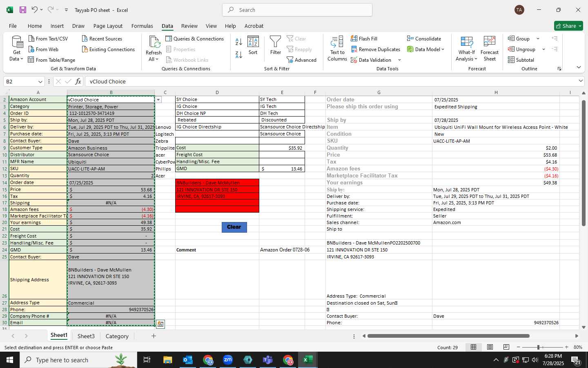Click the Save icon in the title bar
The height and width of the screenshot is (368, 588).
(x=22, y=10)
